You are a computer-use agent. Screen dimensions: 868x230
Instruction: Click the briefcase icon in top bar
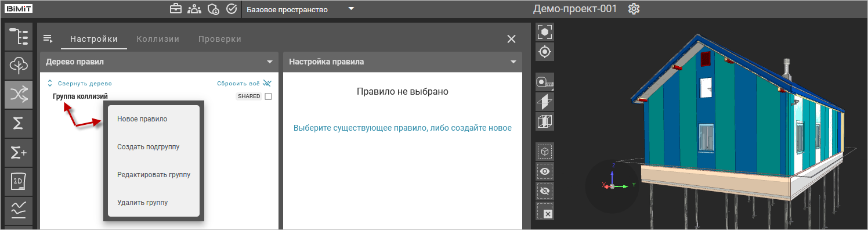point(175,9)
